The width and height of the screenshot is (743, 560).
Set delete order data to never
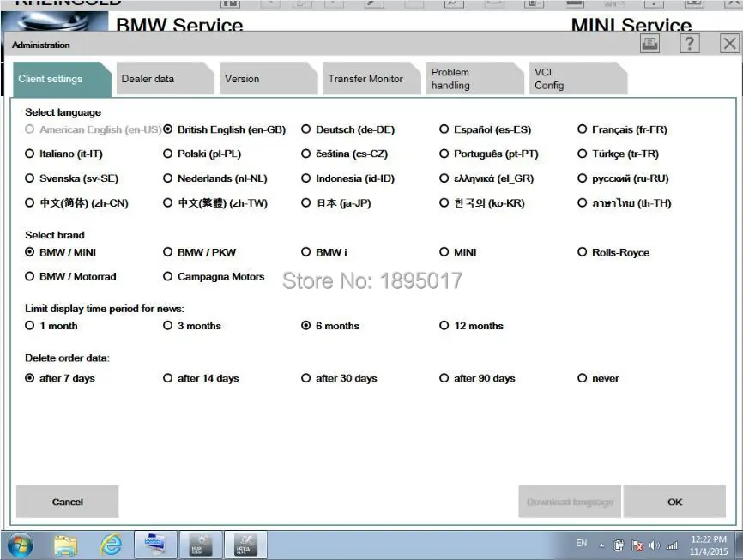point(599,378)
